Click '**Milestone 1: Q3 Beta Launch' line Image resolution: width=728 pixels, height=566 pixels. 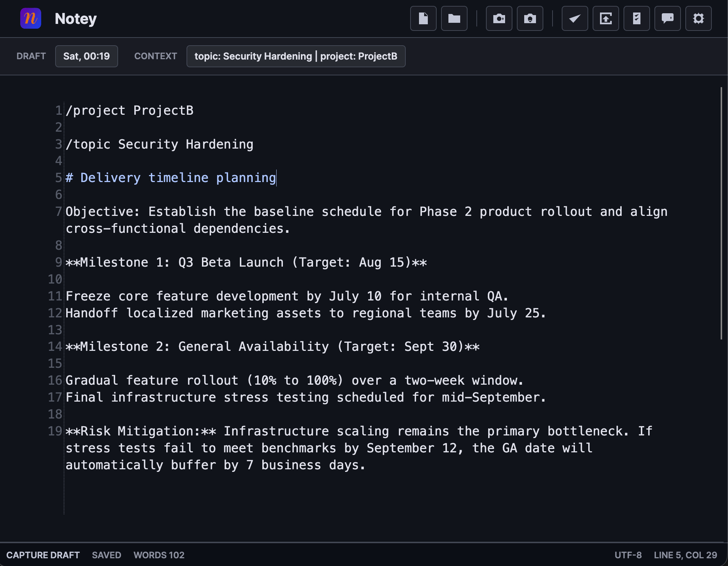(246, 263)
